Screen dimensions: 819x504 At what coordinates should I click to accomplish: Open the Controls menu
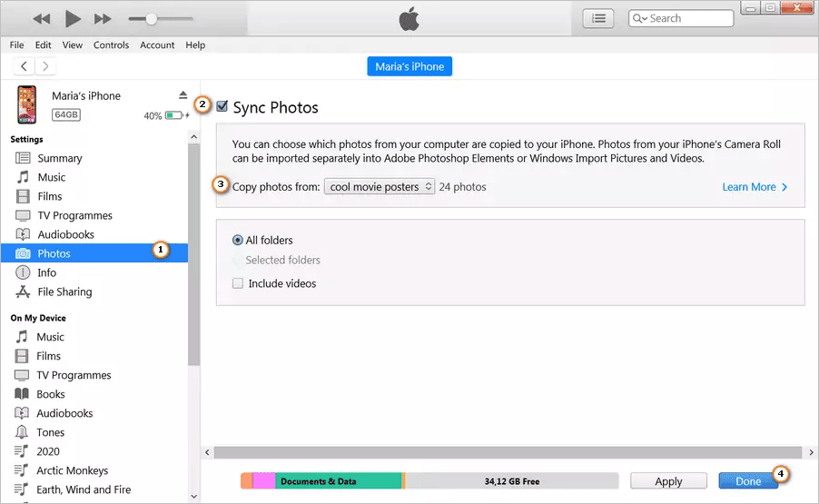pyautogui.click(x=111, y=44)
